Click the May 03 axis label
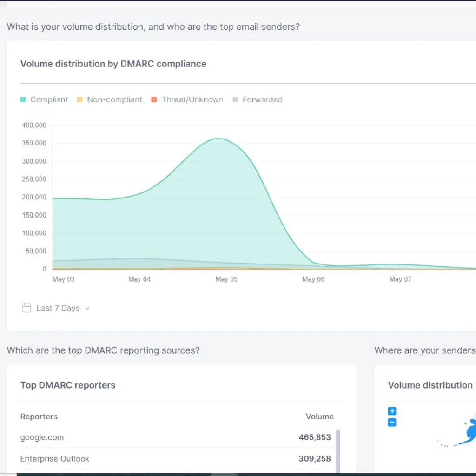476x476 pixels. tap(63, 279)
